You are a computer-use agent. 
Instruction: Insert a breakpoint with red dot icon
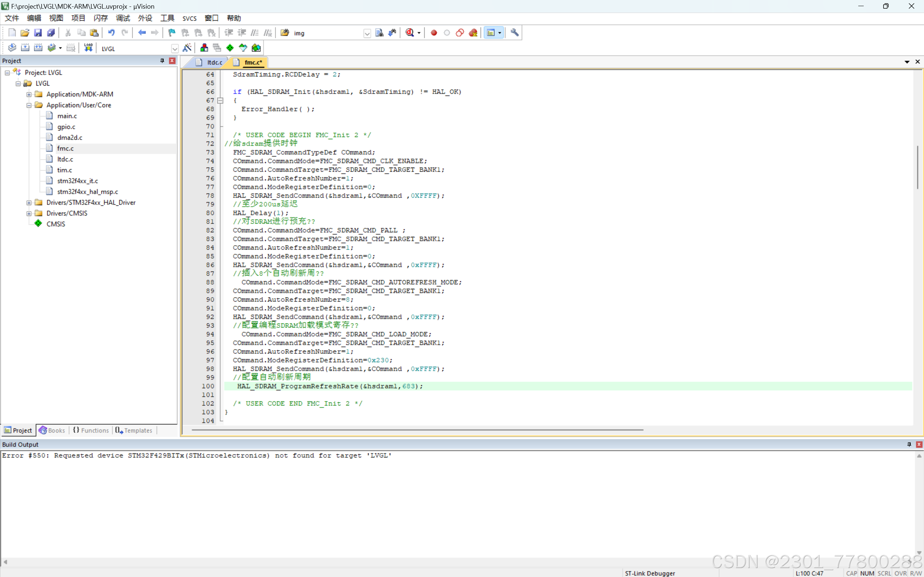click(x=434, y=33)
